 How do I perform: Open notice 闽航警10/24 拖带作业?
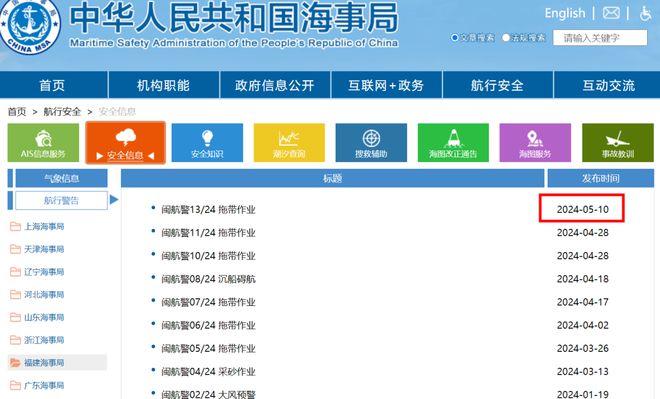click(x=208, y=256)
